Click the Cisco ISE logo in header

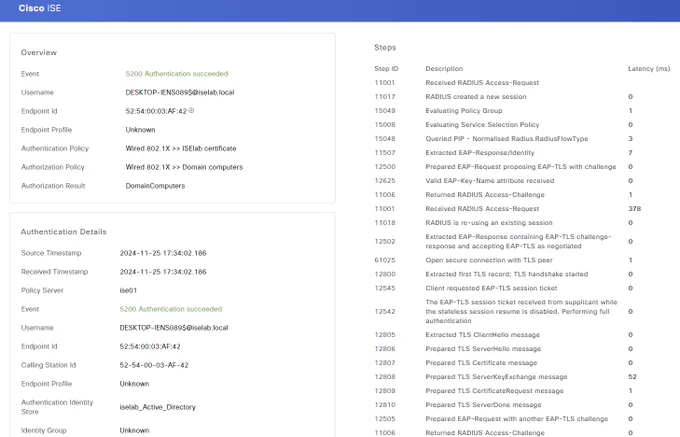coord(39,8)
